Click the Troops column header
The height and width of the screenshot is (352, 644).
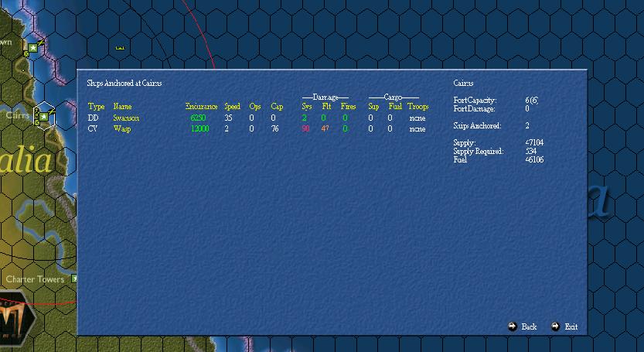(x=417, y=107)
